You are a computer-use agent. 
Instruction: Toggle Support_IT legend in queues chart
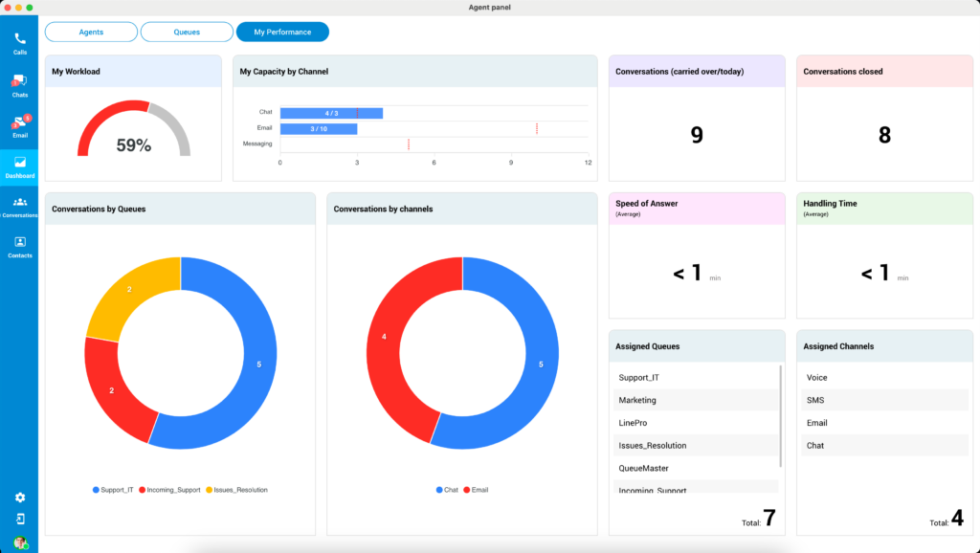click(113, 490)
